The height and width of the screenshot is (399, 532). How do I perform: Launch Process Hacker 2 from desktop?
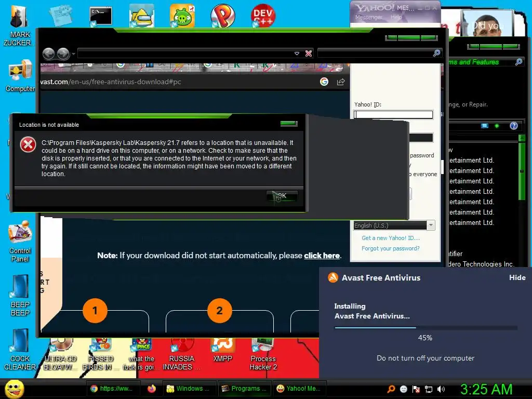click(x=263, y=355)
